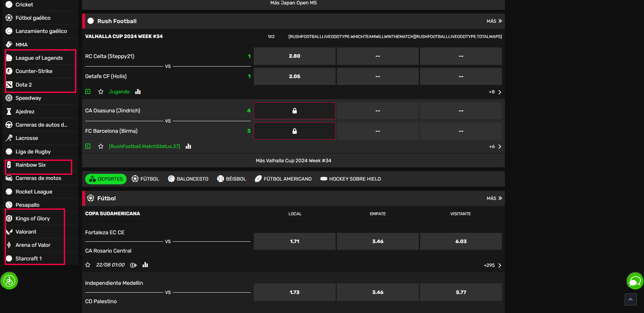Favorite the Fortaleza vs Rosario Central match
Viewport: 644px width, 313px height.
pos(88,265)
